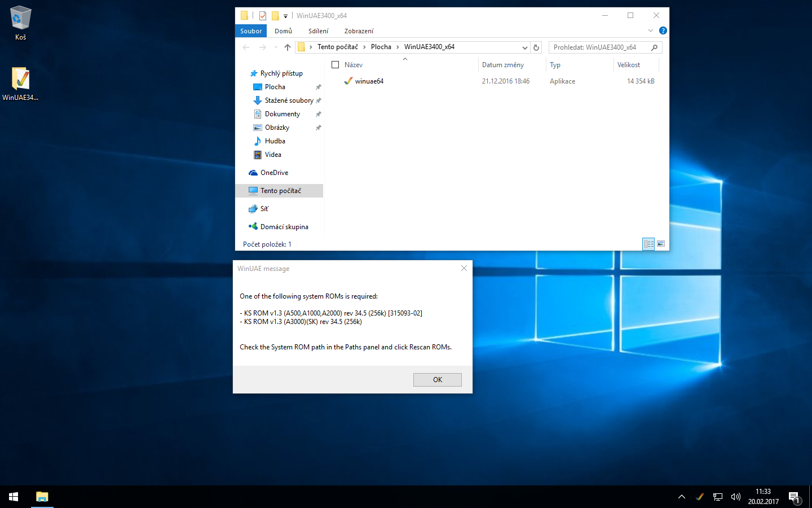
Task: Click the 21.12.2016 18:46 date cell
Action: click(506, 81)
